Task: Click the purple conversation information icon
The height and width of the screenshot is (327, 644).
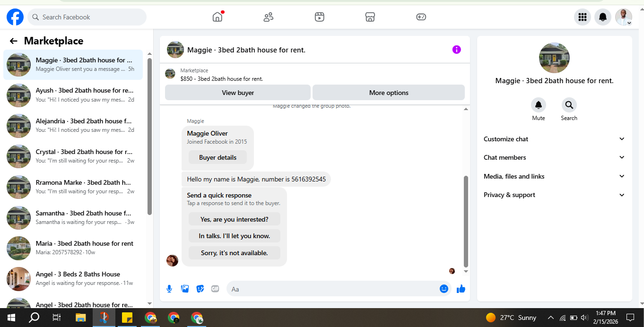Action: click(456, 50)
